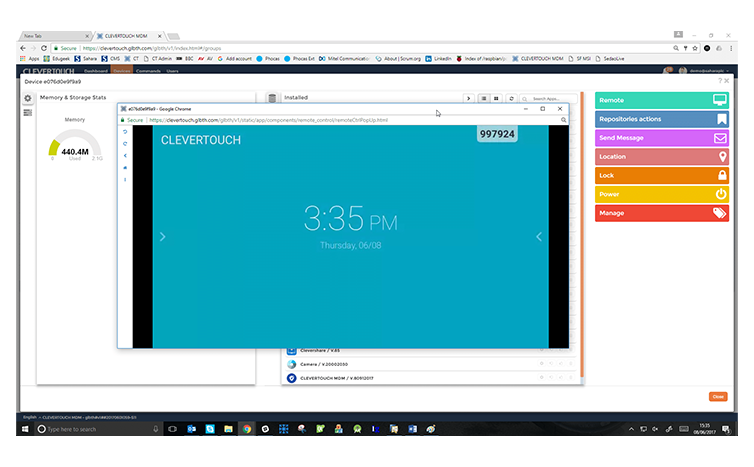
Task: Click the remote popup address bar URL
Action: (x=268, y=120)
